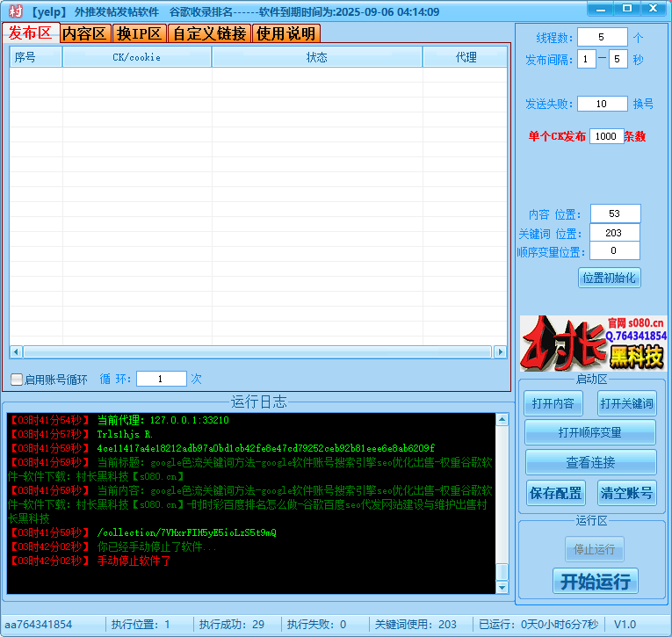Viewport: 672px width, 637px height.
Task: Click the 顺序变量位置 input field
Action: [x=615, y=250]
